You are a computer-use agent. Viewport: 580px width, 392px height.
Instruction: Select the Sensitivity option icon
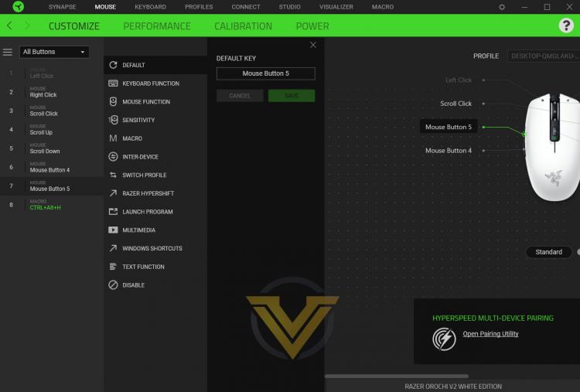(113, 120)
